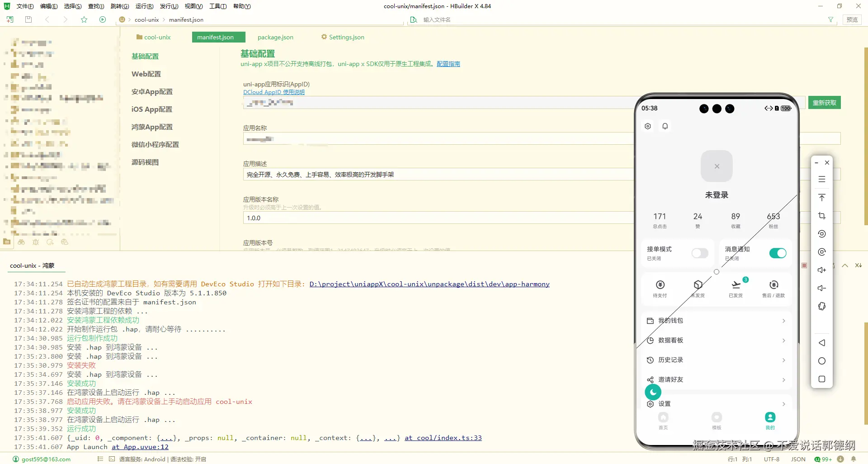Open the 文件(F) menu
The height and width of the screenshot is (464, 868).
25,6
